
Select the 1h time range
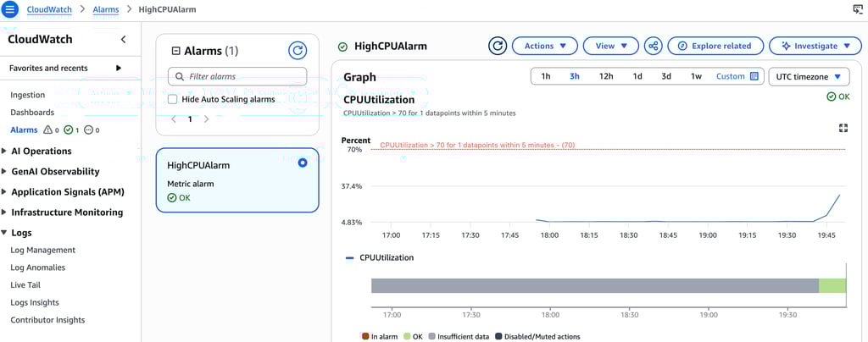point(545,76)
